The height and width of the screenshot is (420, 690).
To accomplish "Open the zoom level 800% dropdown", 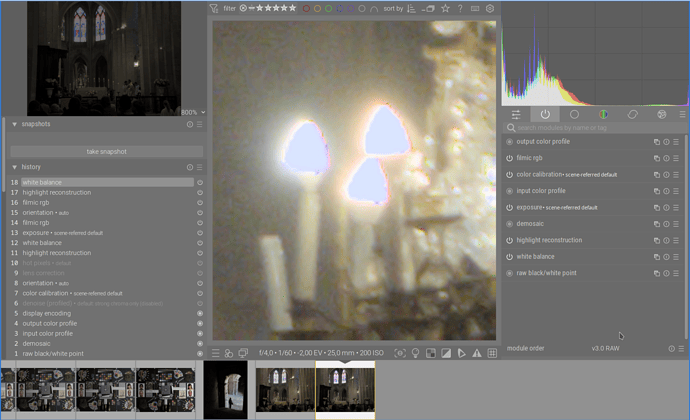I will coord(193,112).
